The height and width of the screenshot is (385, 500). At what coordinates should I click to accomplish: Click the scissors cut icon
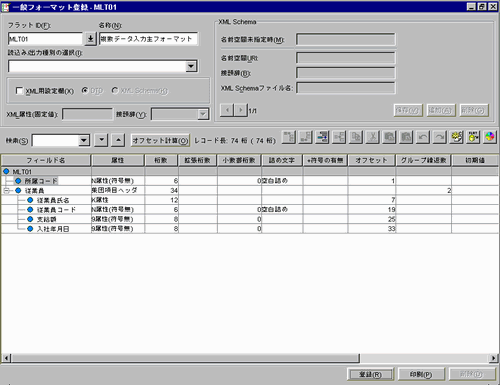coord(372,137)
